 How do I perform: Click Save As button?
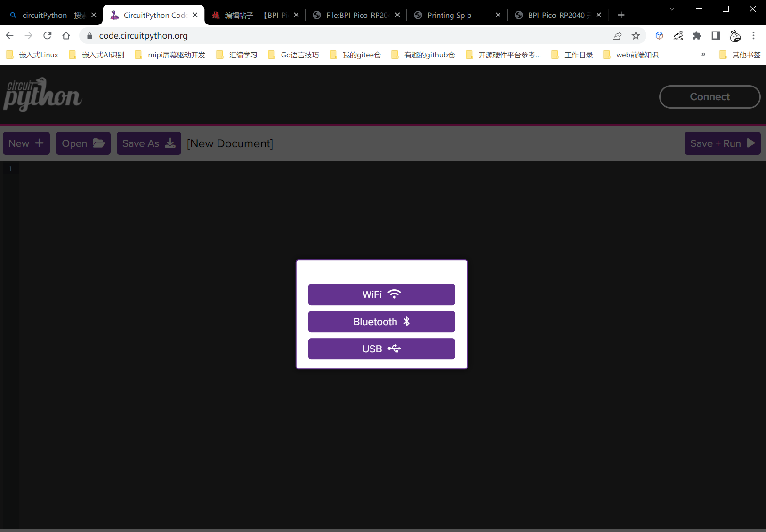pyautogui.click(x=149, y=143)
